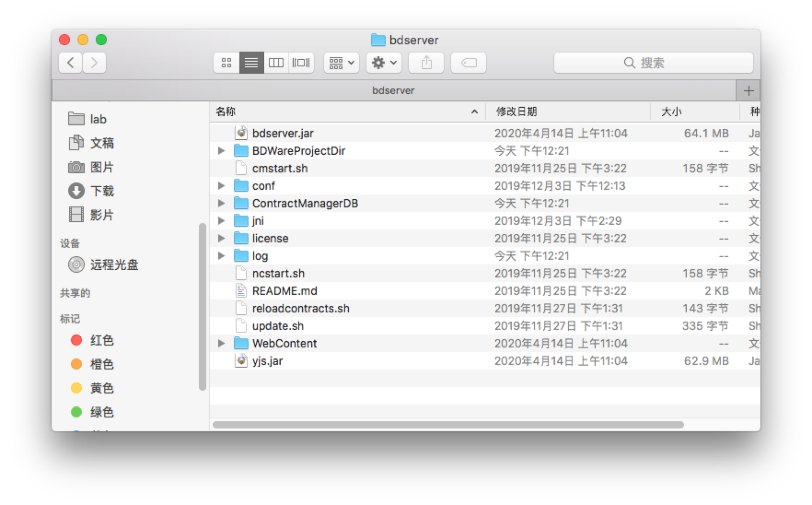Expand the conf folder

click(221, 186)
